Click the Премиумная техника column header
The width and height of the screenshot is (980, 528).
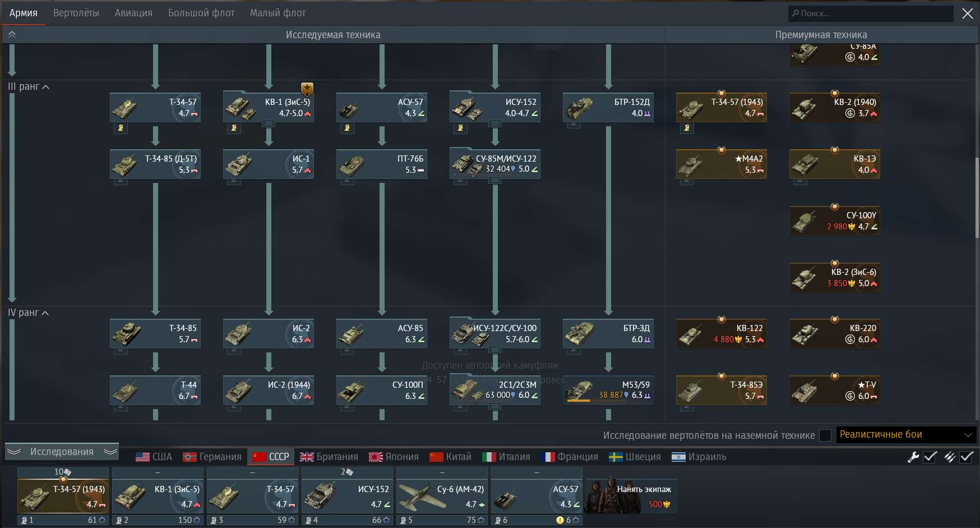(x=821, y=35)
